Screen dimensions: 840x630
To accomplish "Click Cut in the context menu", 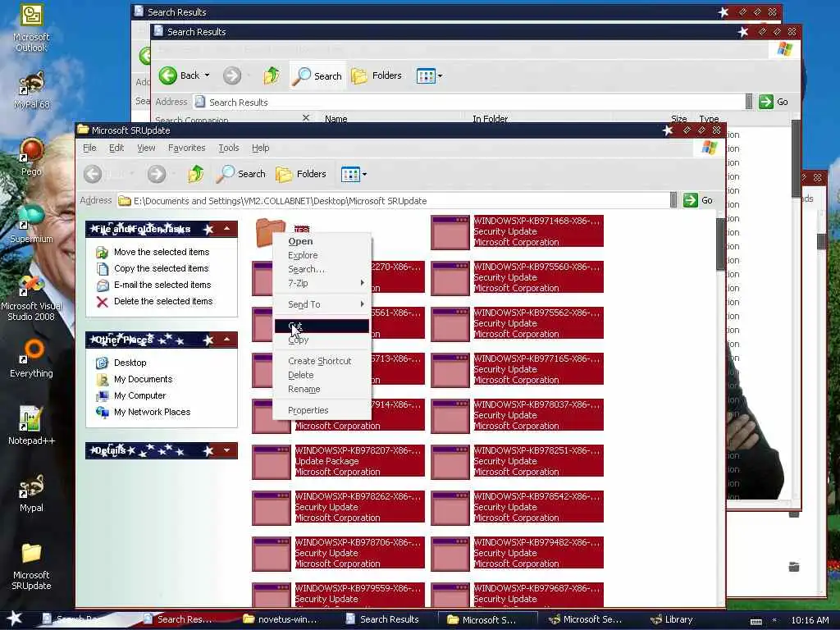I will click(322, 326).
